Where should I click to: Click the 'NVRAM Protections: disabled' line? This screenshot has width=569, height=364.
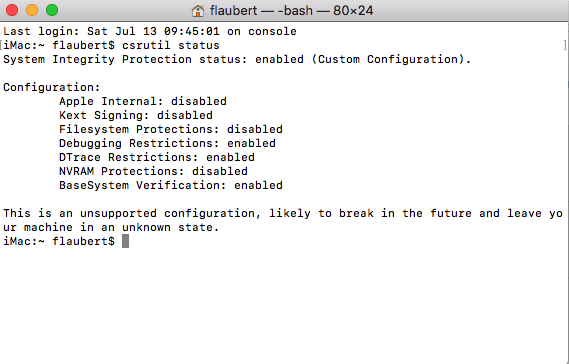(x=153, y=171)
